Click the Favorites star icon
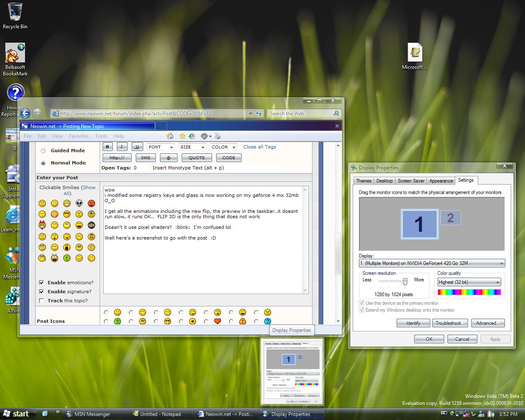The image size is (525, 420). click(x=182, y=136)
